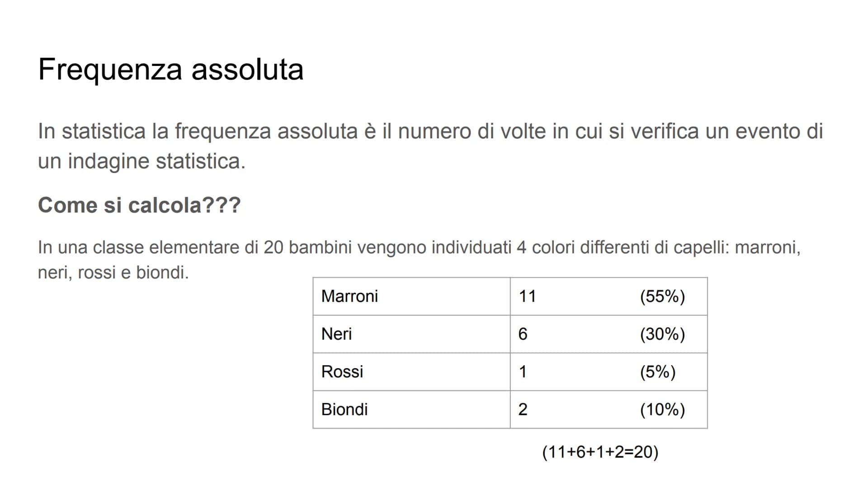Click the value 2 in Biondi row
Image resolution: width=868 pixels, height=488 pixels.
pyautogui.click(x=523, y=409)
